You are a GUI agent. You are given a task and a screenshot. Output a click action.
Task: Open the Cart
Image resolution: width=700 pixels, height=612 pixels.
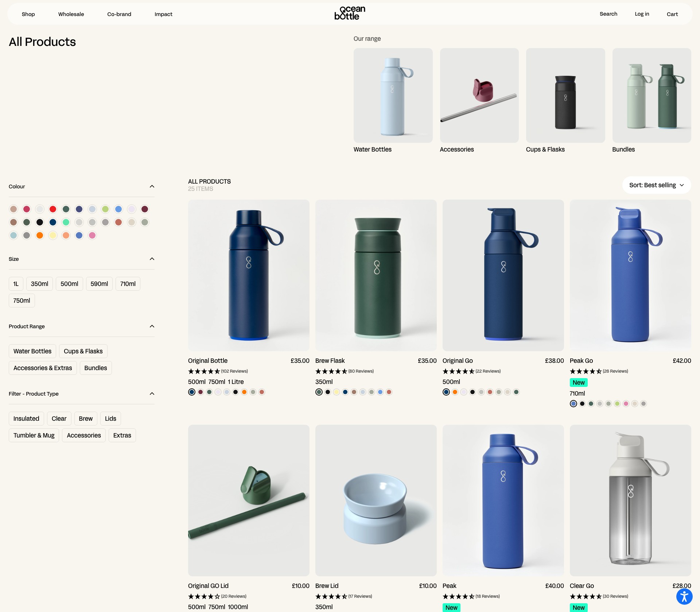click(672, 14)
